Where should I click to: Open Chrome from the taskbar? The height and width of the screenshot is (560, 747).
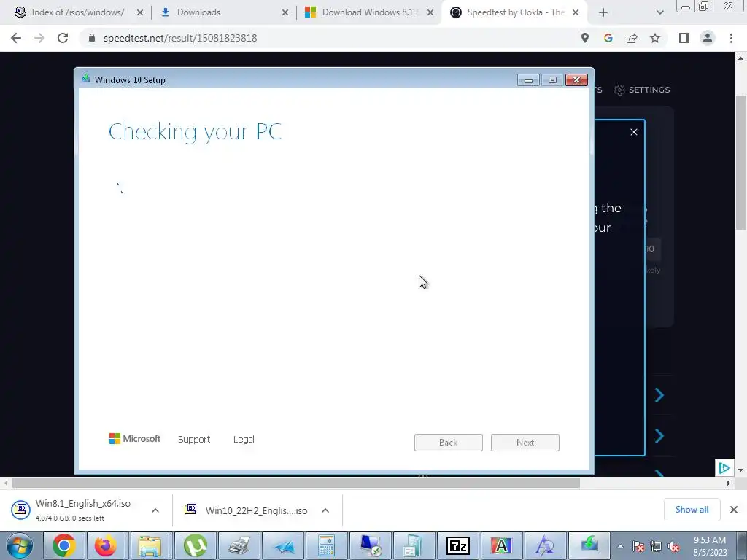[x=64, y=545]
